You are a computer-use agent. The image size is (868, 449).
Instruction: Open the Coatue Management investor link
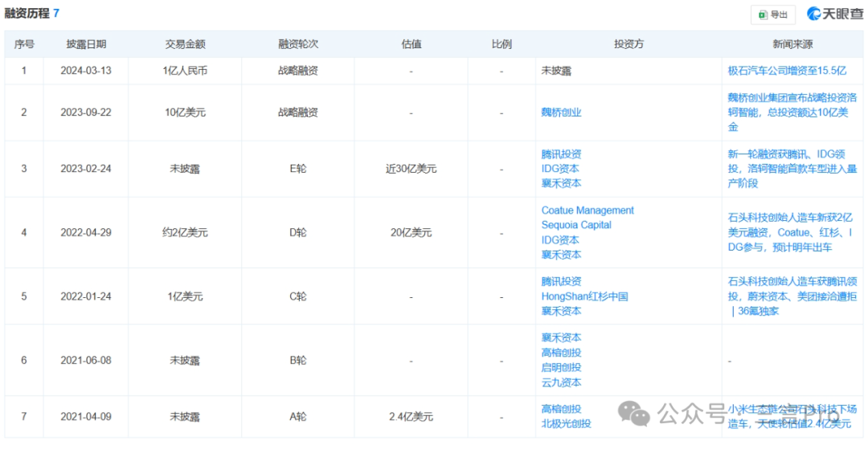tap(588, 210)
